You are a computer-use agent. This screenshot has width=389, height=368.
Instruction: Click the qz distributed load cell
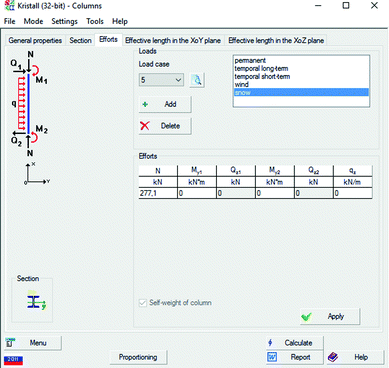[353, 193]
